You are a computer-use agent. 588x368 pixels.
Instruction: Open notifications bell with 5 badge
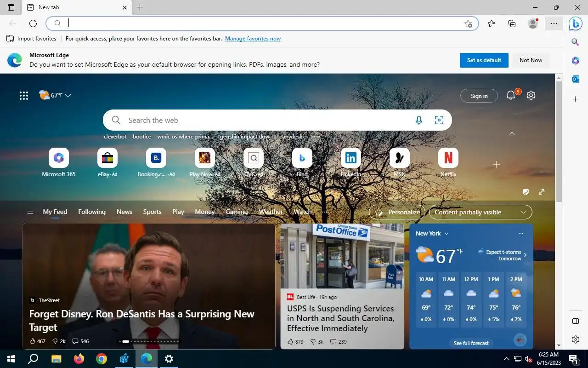511,95
